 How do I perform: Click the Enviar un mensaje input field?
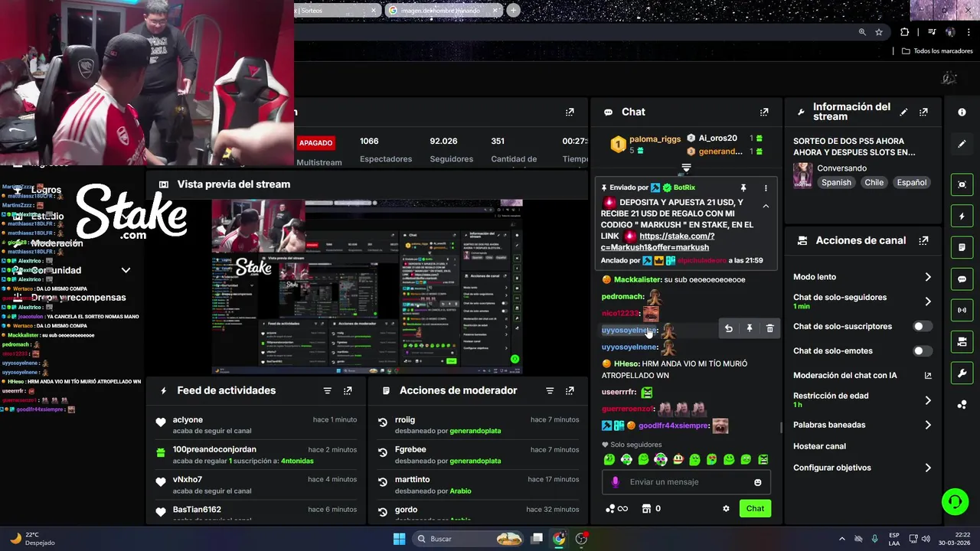[x=686, y=482]
